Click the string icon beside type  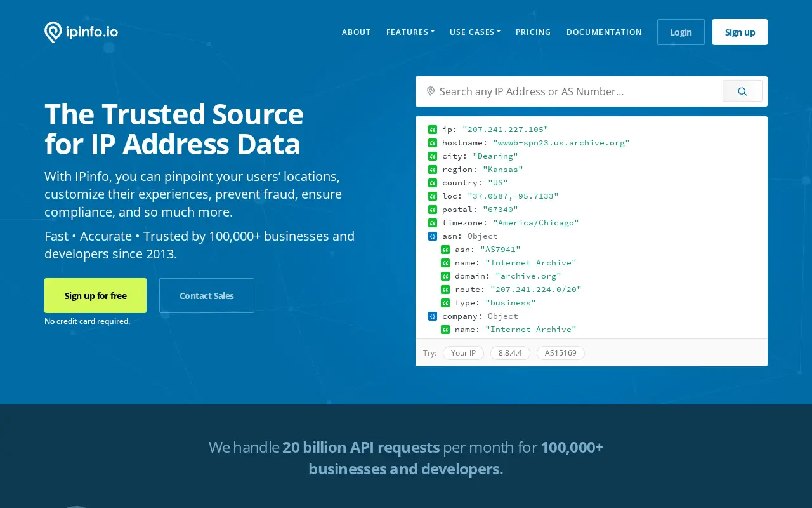click(445, 303)
